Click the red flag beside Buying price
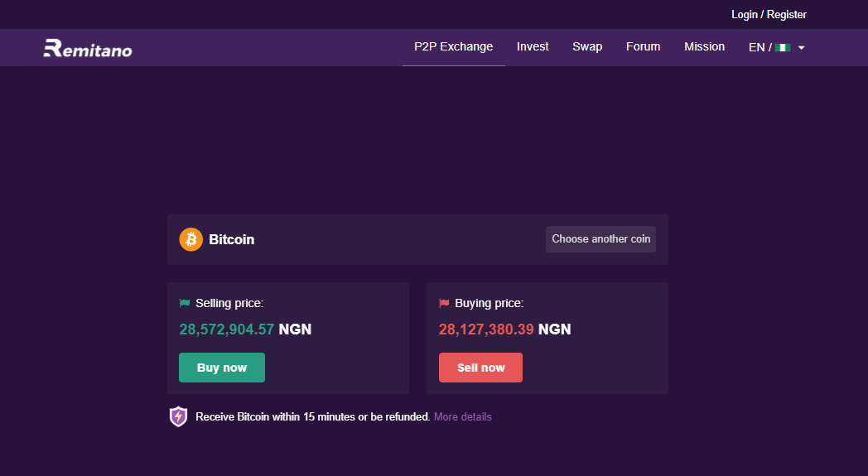 pyautogui.click(x=444, y=304)
